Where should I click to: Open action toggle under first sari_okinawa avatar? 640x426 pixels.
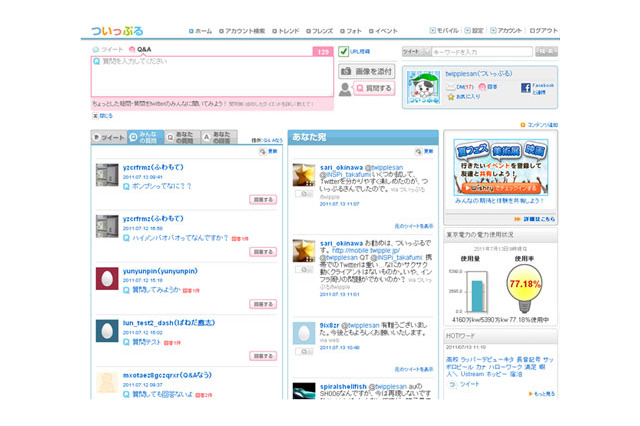pos(304,194)
